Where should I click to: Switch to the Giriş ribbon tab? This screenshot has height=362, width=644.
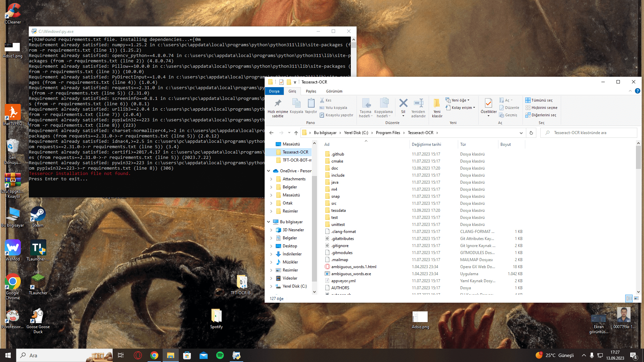[292, 91]
